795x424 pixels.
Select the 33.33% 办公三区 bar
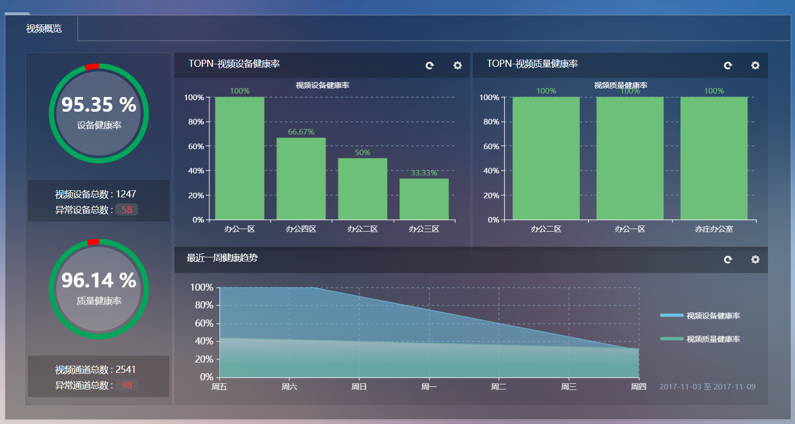(x=424, y=198)
